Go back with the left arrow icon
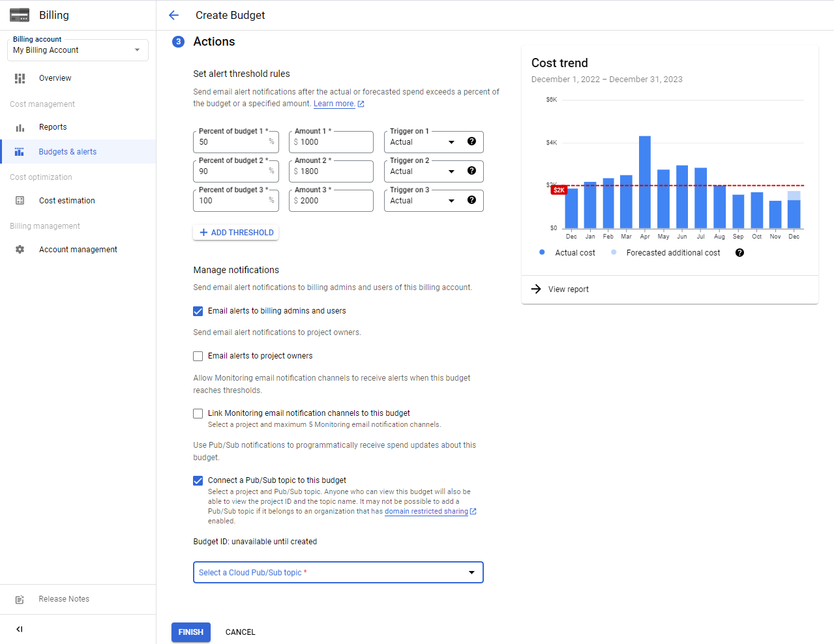Image resolution: width=834 pixels, height=644 pixels. pyautogui.click(x=173, y=15)
